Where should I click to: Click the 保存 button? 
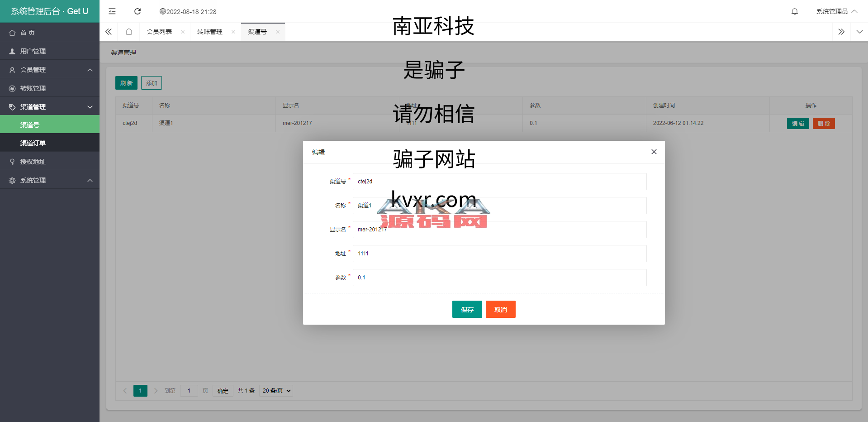click(467, 310)
